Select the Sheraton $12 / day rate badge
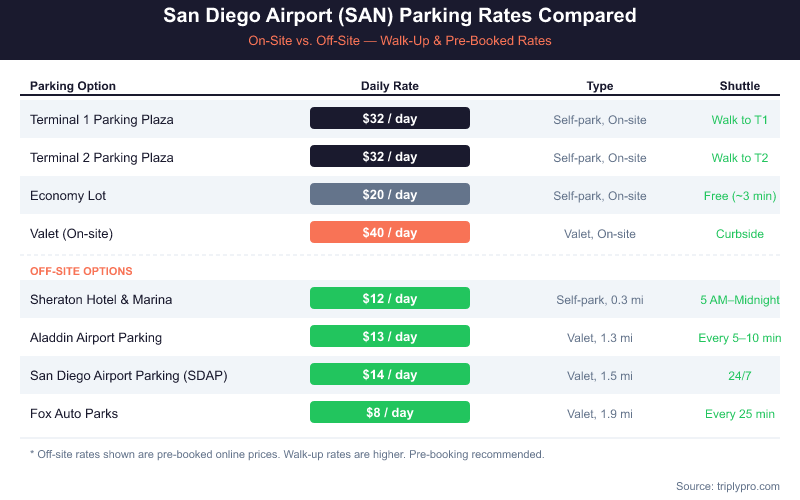 click(390, 299)
